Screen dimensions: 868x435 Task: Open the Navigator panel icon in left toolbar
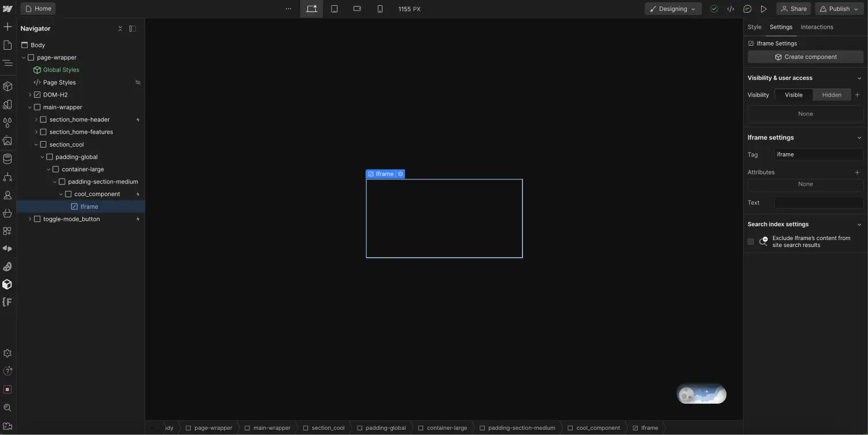(x=8, y=63)
